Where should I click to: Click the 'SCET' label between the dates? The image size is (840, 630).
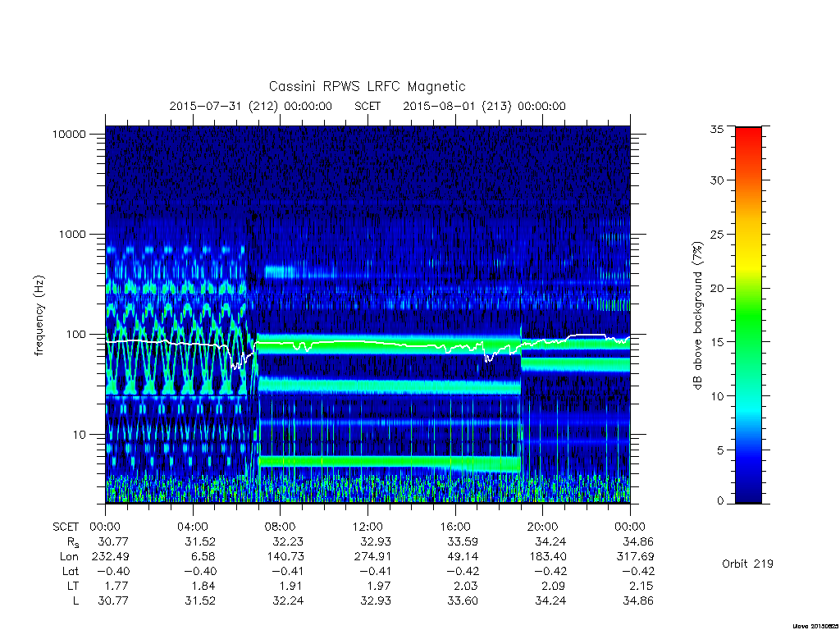pyautogui.click(x=367, y=106)
